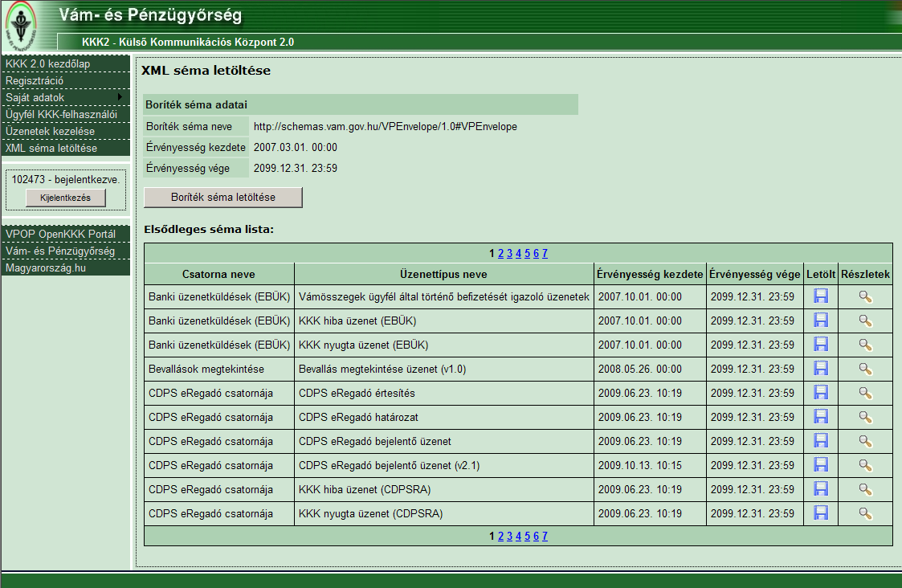View details of Bevallás megtekintése üzenet (v1.0)
Screen dimensions: 902x588
click(x=865, y=370)
